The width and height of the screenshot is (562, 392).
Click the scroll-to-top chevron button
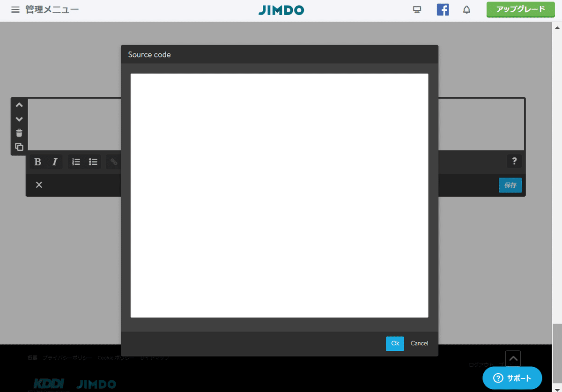point(512,358)
